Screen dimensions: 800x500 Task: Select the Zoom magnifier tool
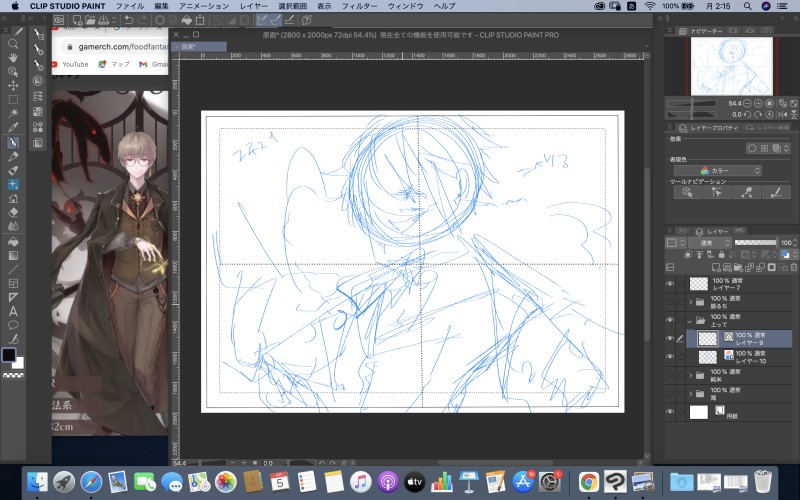coord(13,44)
